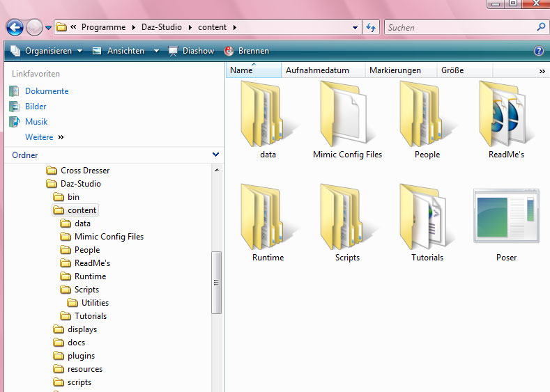Open Bilder favorite link
This screenshot has width=550, height=392.
coord(36,107)
